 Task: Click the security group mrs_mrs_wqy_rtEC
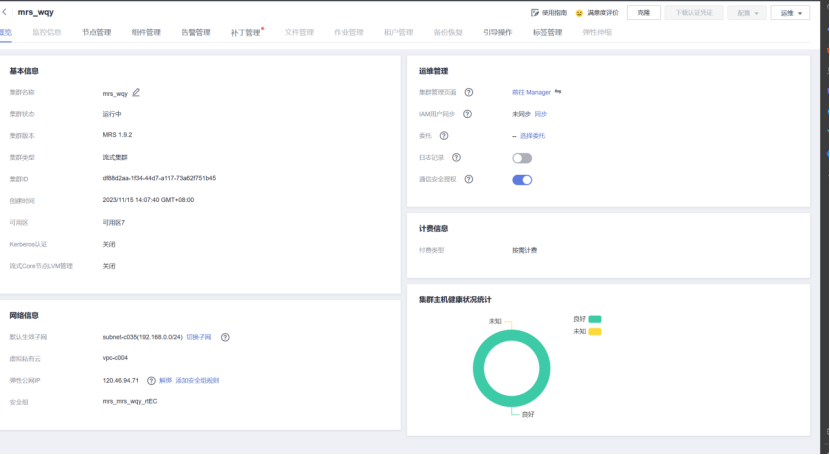(130, 402)
